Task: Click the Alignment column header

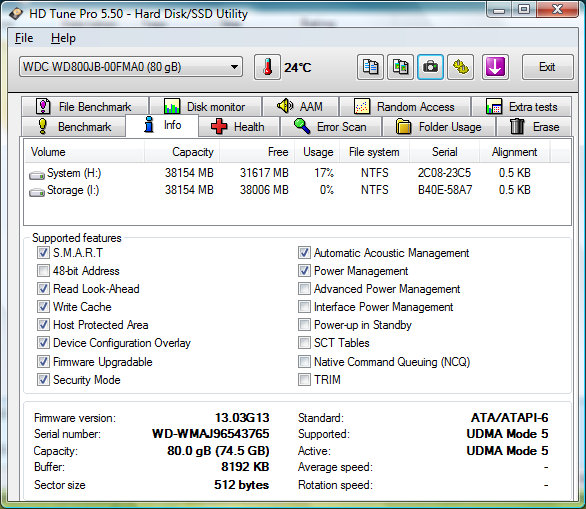Action: click(x=515, y=152)
